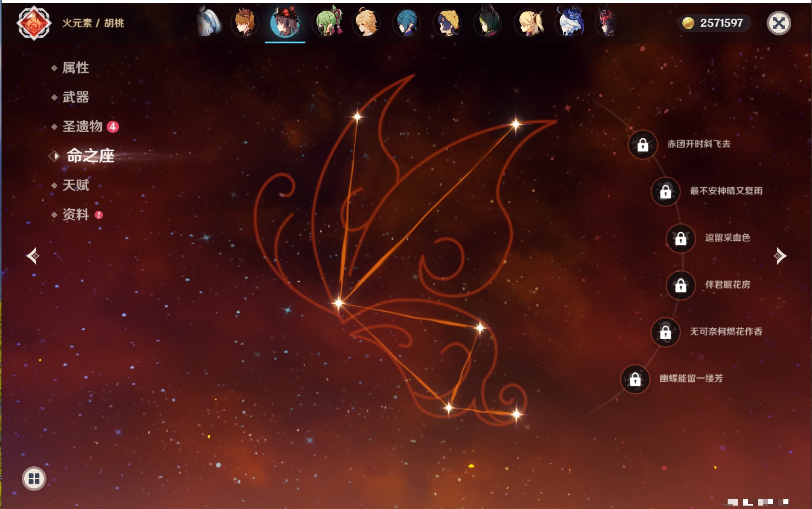Click the lock icon beside 逗留采血色
Image resolution: width=812 pixels, height=509 pixels.
(x=680, y=238)
